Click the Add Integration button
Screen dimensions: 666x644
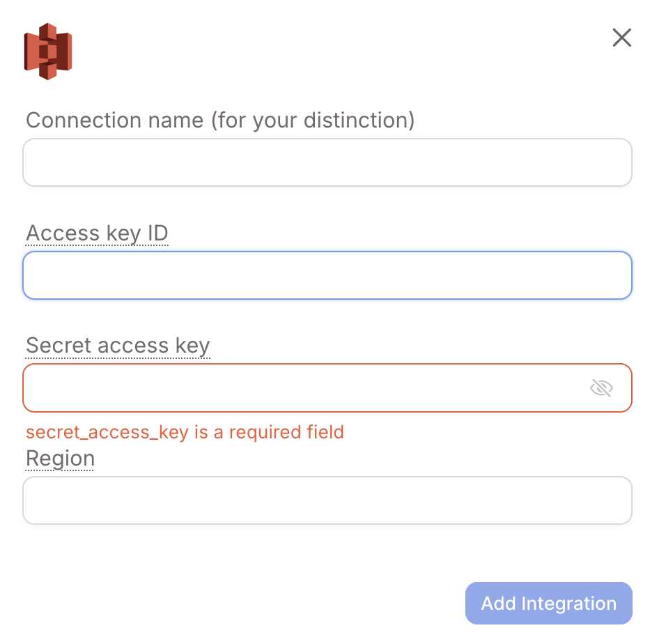549,603
